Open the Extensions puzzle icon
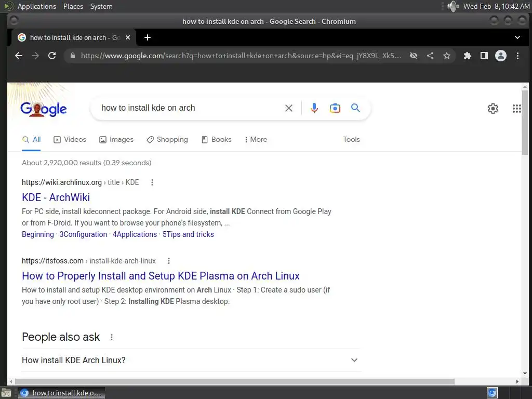 (467, 56)
